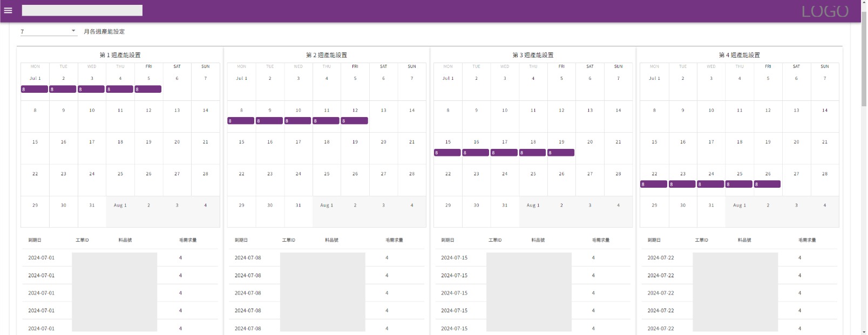This screenshot has width=868, height=335.
Task: Click the Jul 26 capacity bar in week 4 calendar
Action: point(767,184)
